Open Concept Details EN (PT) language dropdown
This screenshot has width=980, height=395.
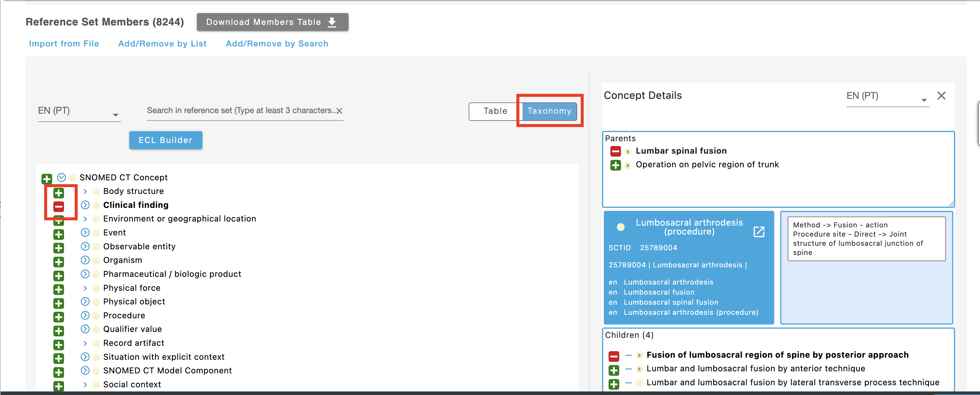[x=888, y=97]
